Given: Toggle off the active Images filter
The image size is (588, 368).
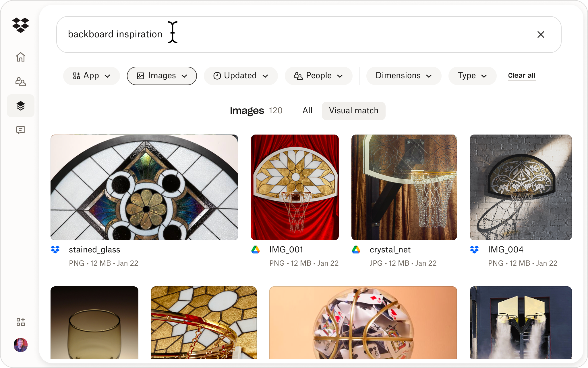Looking at the screenshot, I should tap(161, 76).
